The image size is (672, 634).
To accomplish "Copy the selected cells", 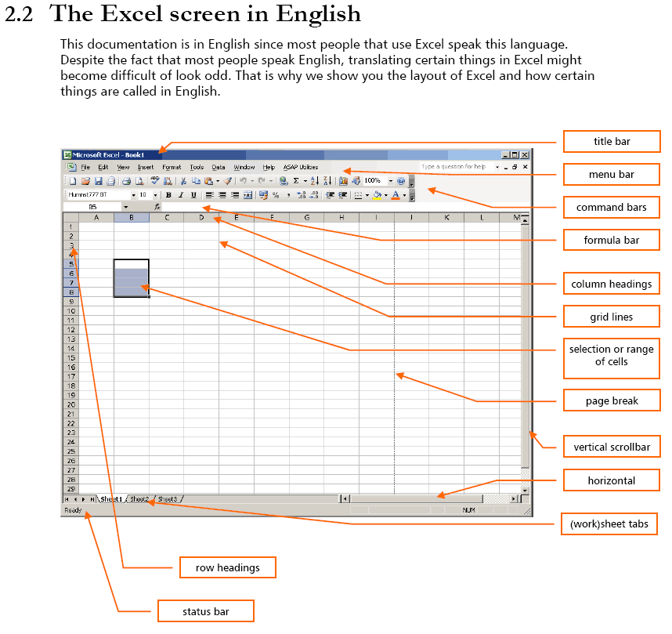I will (196, 181).
